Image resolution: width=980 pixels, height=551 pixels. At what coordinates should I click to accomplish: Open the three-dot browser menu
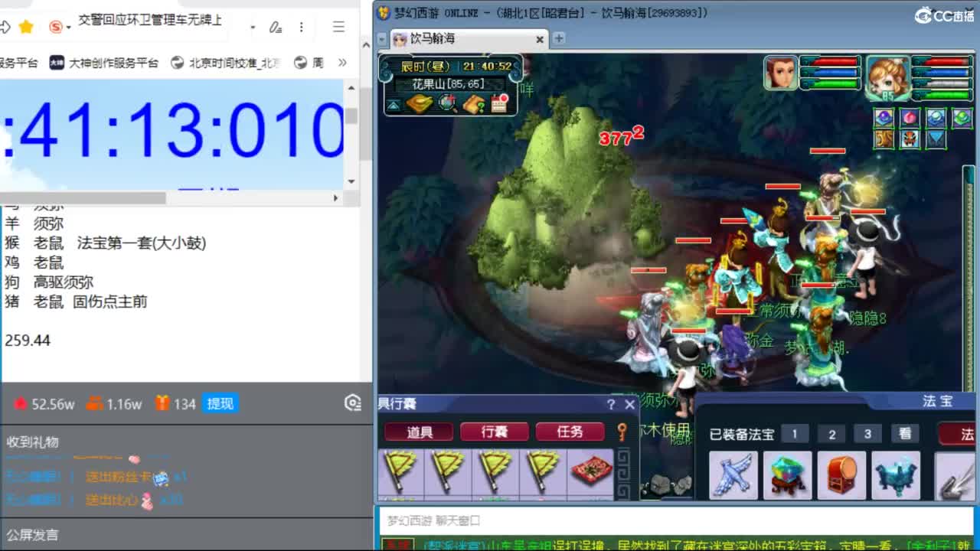pyautogui.click(x=301, y=25)
